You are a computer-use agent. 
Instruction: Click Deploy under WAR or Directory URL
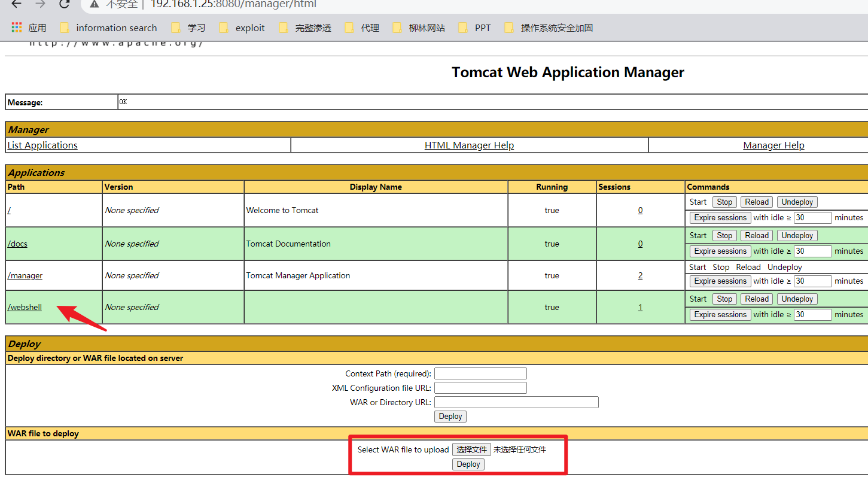pos(450,417)
